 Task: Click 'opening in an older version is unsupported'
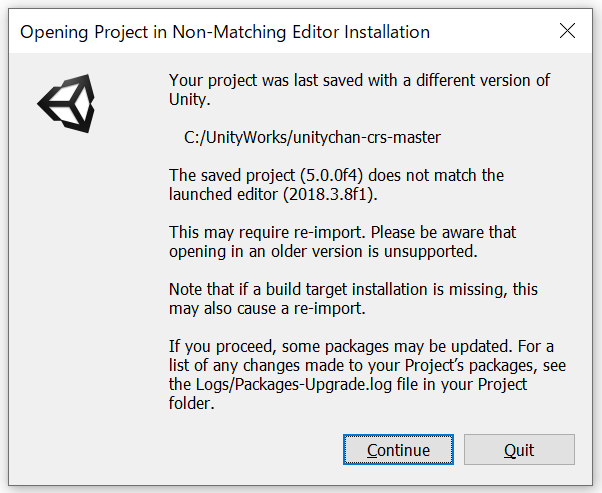click(x=323, y=251)
